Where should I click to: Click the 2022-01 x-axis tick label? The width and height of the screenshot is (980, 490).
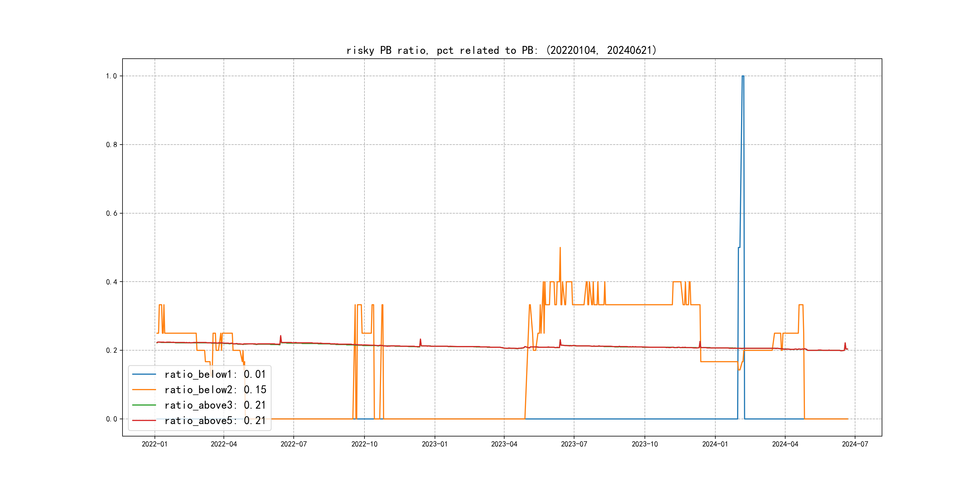(155, 444)
